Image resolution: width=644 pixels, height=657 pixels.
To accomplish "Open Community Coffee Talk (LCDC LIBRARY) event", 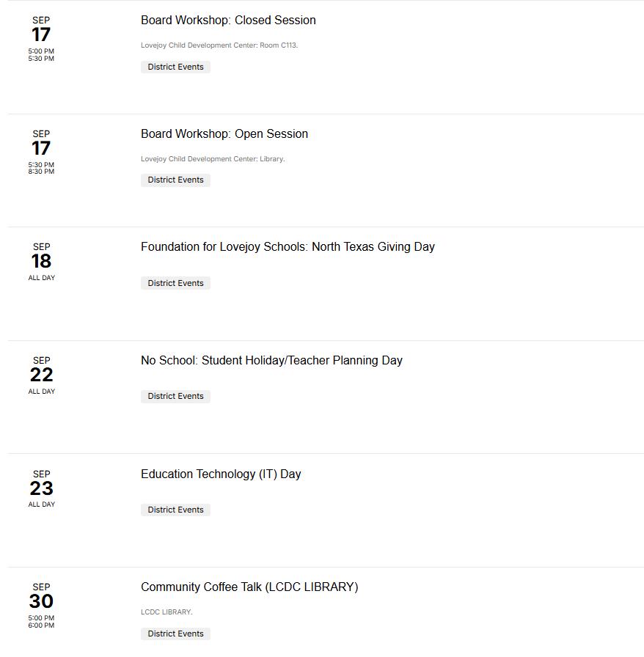I will pos(249,587).
